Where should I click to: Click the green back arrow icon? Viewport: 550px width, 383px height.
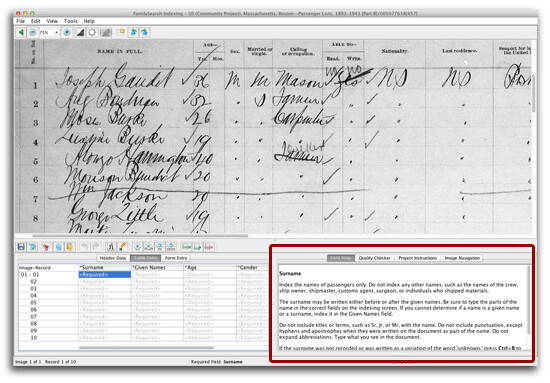click(x=21, y=33)
